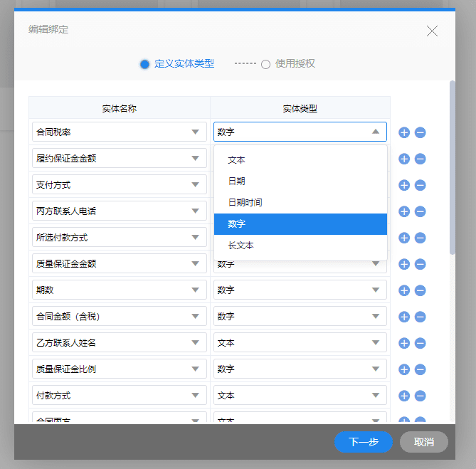The height and width of the screenshot is (469, 476).
Task: Choose 日期 from the type list
Action: point(300,181)
